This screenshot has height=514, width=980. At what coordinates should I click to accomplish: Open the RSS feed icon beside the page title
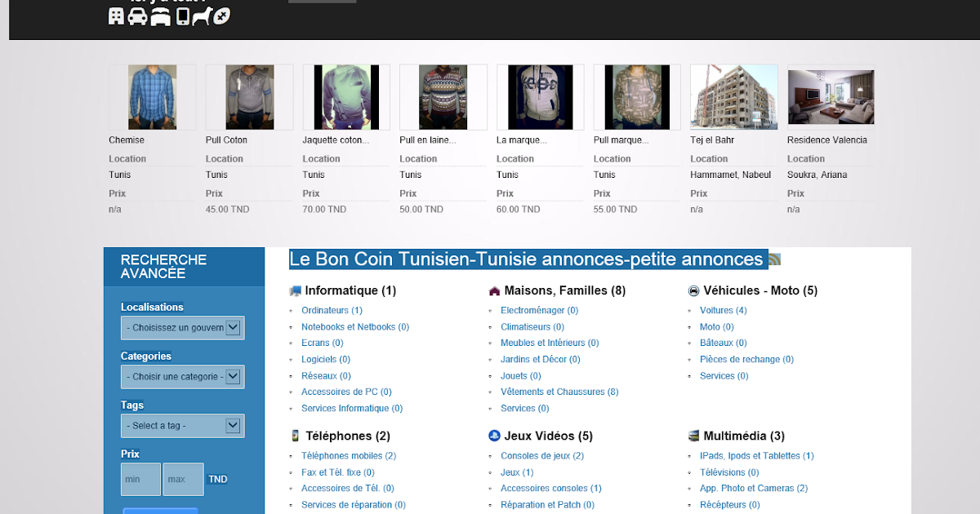[x=774, y=259]
